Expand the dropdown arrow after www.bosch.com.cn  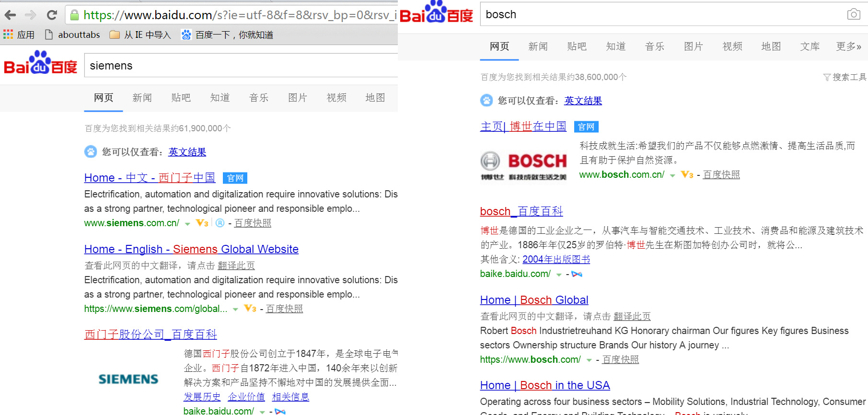pos(672,176)
